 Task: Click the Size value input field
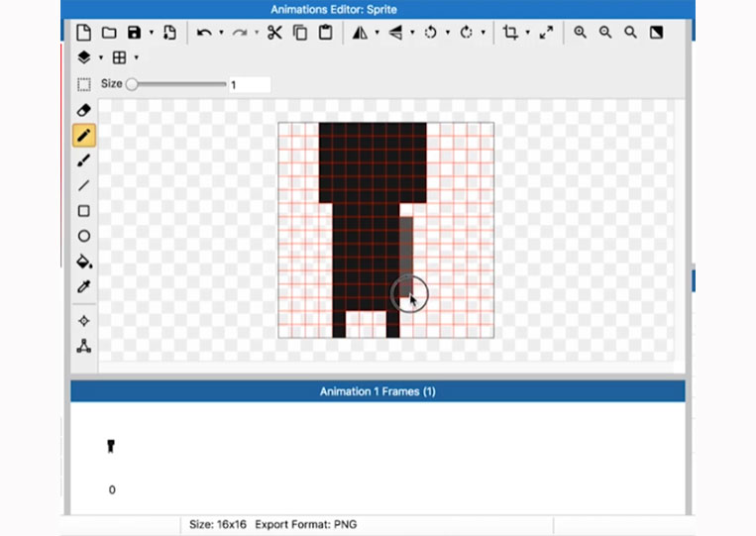pos(250,85)
